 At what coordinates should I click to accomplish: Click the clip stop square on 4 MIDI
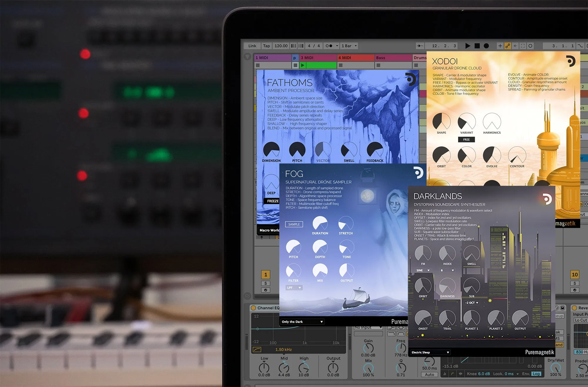pyautogui.click(x=340, y=65)
